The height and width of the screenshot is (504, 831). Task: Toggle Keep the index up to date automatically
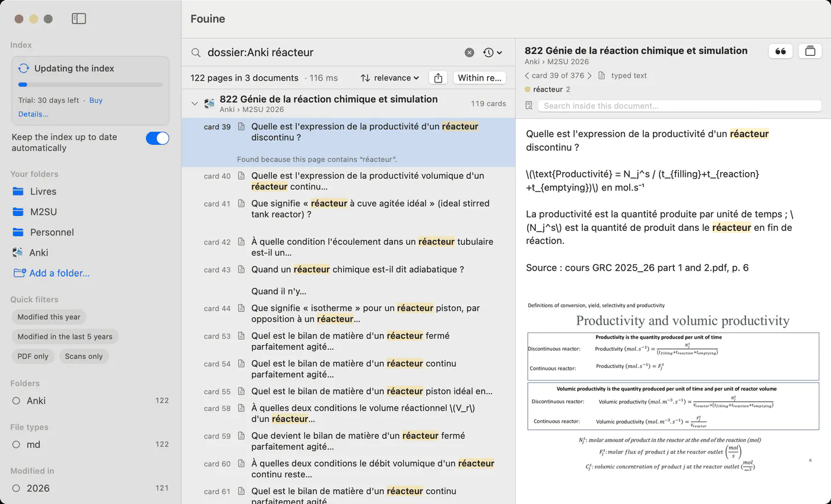click(x=157, y=138)
